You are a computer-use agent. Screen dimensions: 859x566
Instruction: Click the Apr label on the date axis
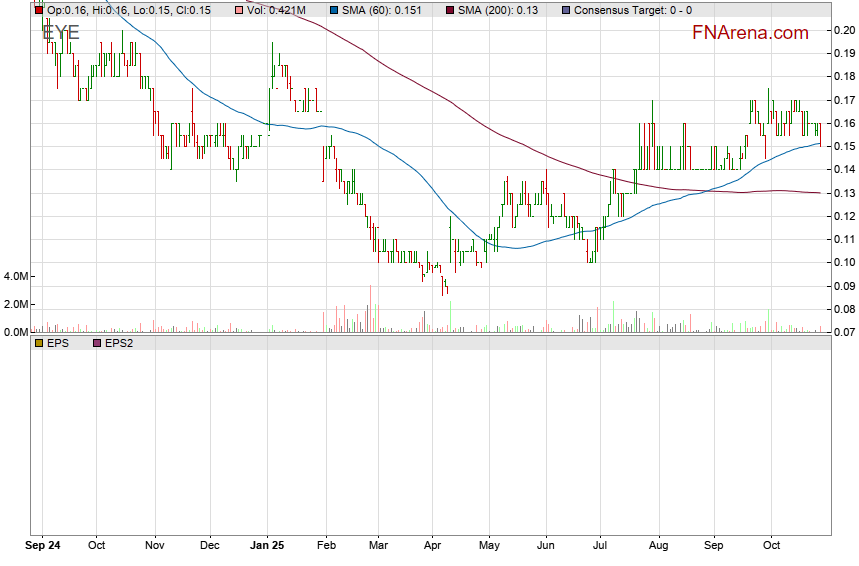click(x=432, y=547)
